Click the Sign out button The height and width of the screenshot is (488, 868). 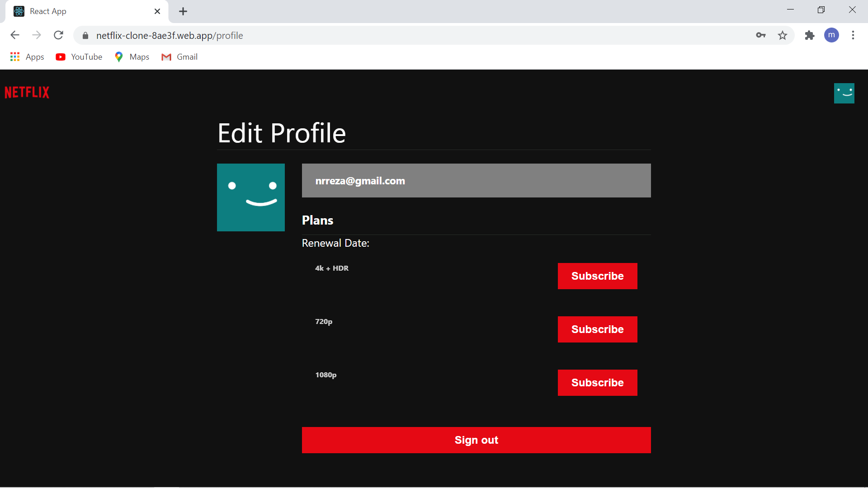coord(476,440)
